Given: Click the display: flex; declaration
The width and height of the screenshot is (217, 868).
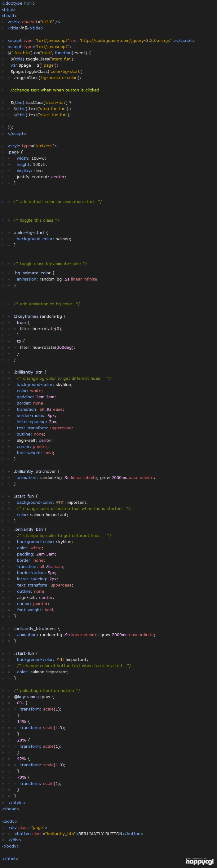Looking at the screenshot, I should pyautogui.click(x=30, y=171).
